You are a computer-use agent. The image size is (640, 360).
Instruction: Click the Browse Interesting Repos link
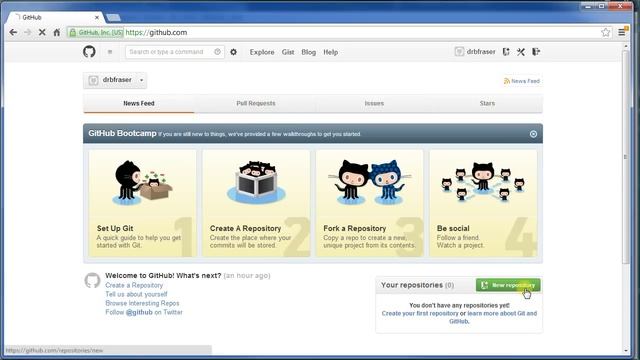coord(142,303)
